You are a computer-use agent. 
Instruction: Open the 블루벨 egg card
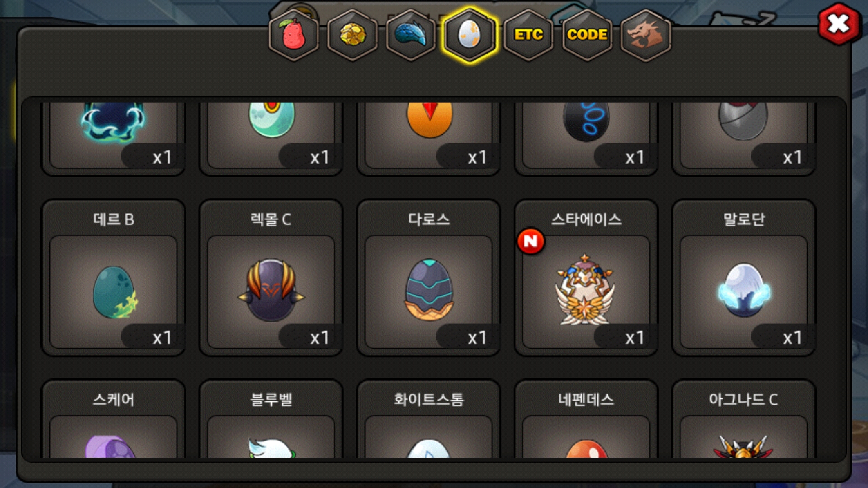coord(271,419)
